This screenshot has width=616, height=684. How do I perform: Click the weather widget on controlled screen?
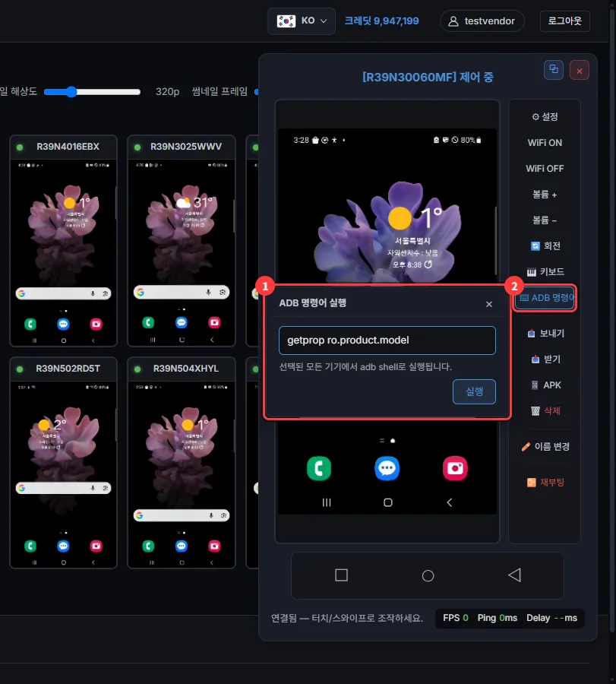pos(413,237)
